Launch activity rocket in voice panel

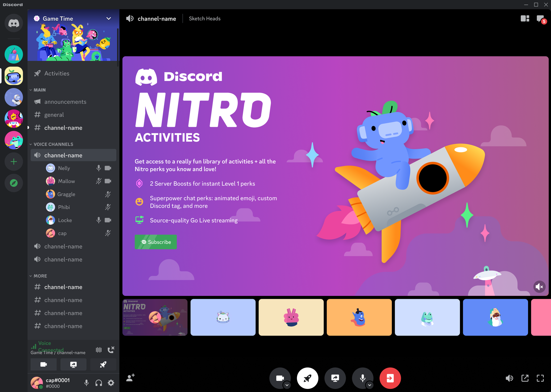pos(103,364)
